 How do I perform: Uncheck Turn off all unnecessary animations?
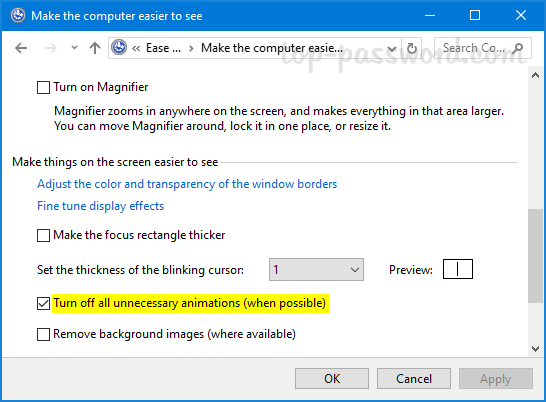[x=43, y=303]
